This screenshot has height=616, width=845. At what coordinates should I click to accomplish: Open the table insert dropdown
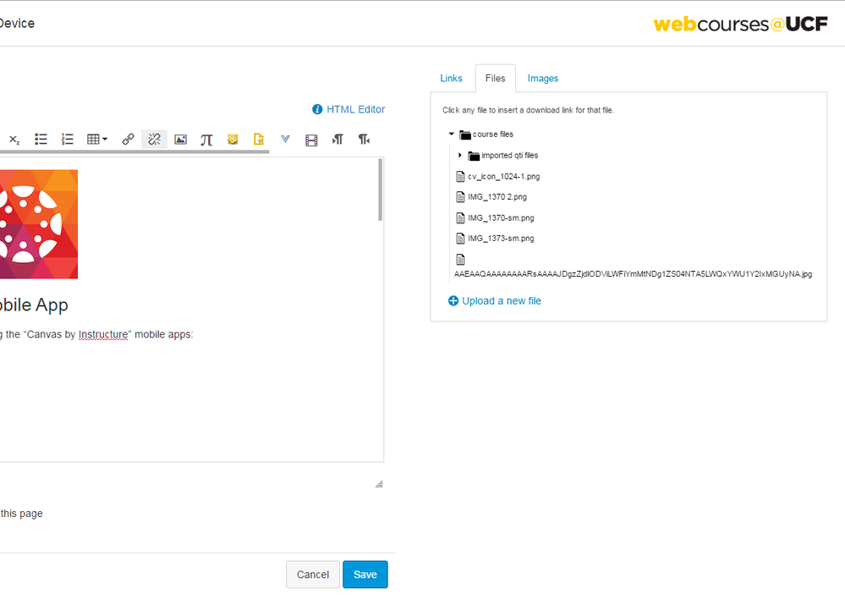97,140
